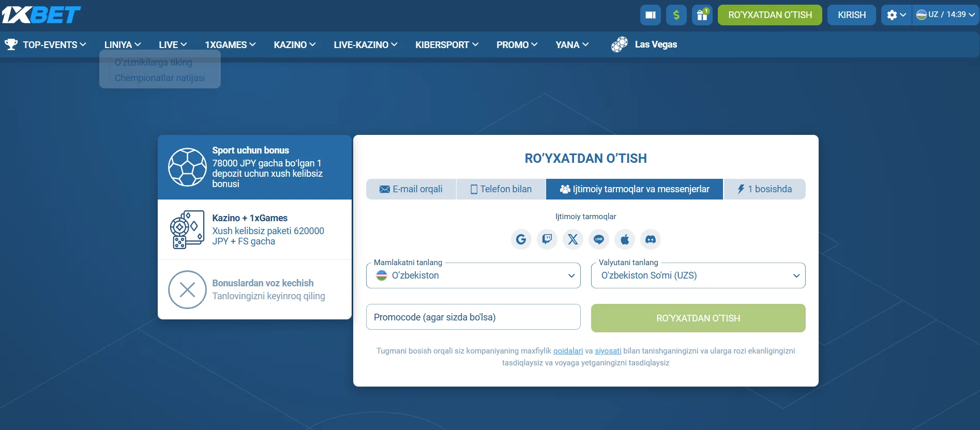Viewport: 980px width, 430px height.
Task: Sign up with X icon
Action: (x=573, y=239)
